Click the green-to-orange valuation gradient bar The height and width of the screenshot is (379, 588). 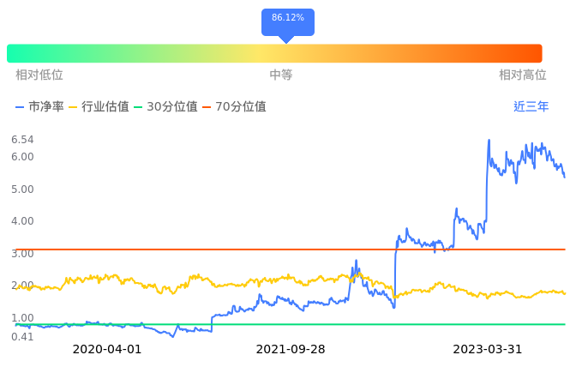coord(274,53)
